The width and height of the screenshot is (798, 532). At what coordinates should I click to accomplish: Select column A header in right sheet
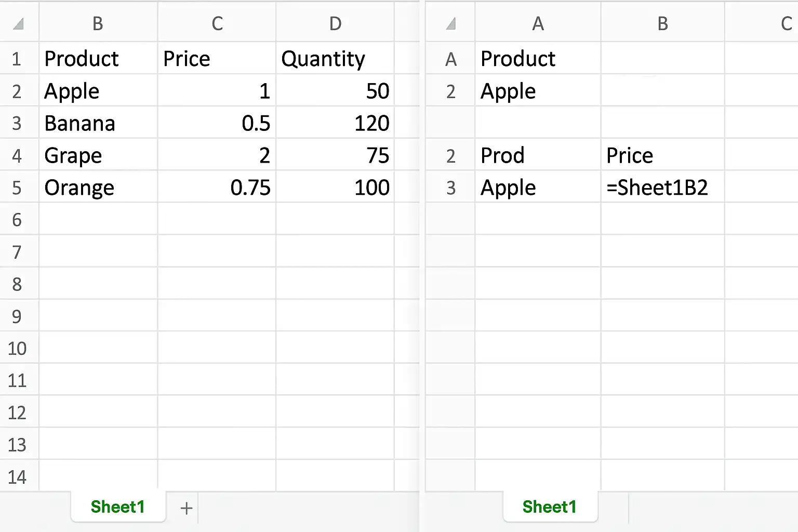[x=538, y=23]
